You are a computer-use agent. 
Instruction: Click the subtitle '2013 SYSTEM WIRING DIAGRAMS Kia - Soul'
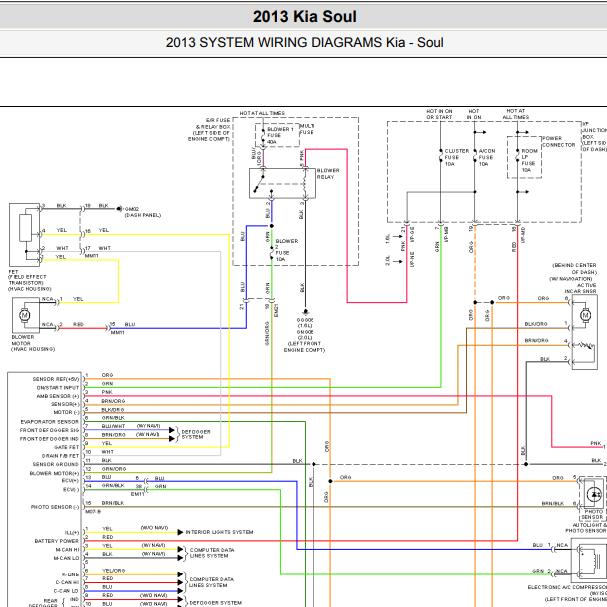[x=305, y=42]
